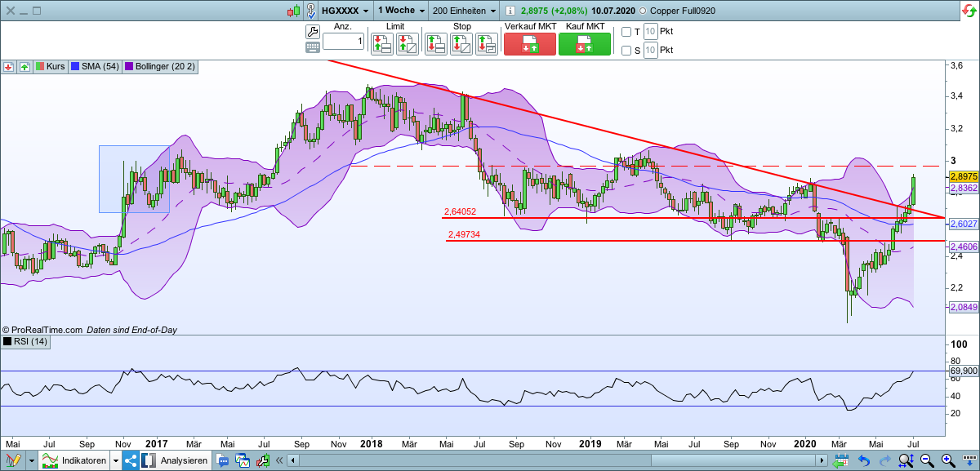This screenshot has width=980, height=471.
Task: Enable the S checkbox
Action: coord(626,49)
